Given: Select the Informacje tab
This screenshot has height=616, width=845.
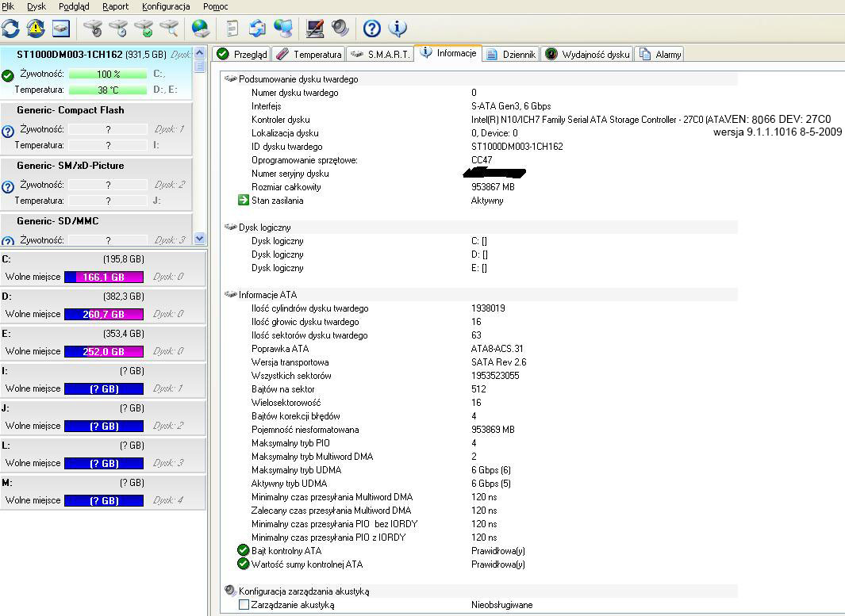Looking at the screenshot, I should [x=448, y=53].
